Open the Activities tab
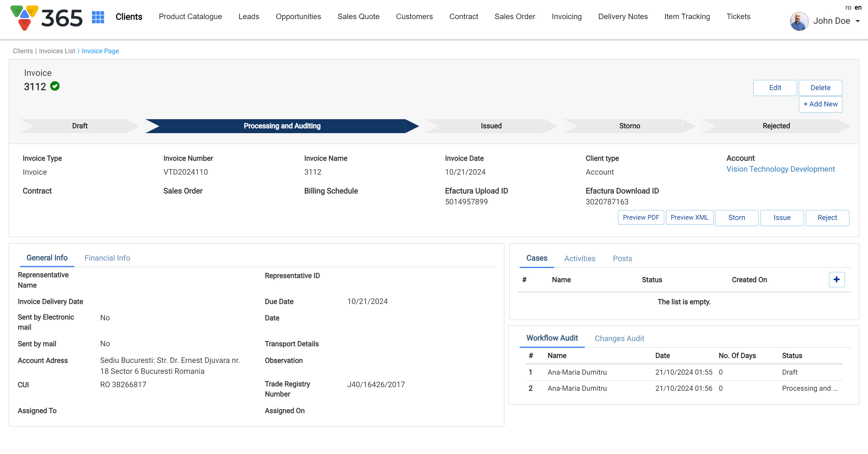 click(579, 259)
